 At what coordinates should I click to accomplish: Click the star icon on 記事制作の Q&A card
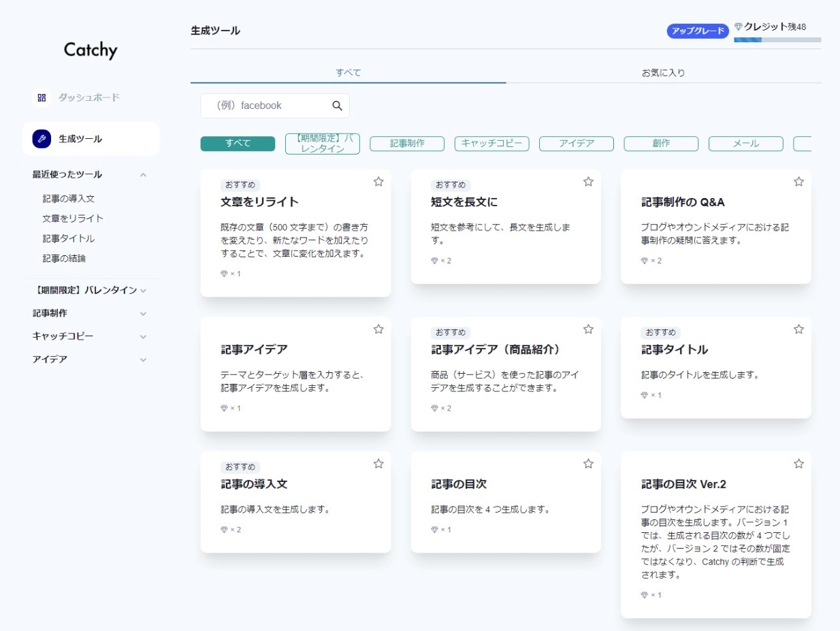(x=798, y=182)
